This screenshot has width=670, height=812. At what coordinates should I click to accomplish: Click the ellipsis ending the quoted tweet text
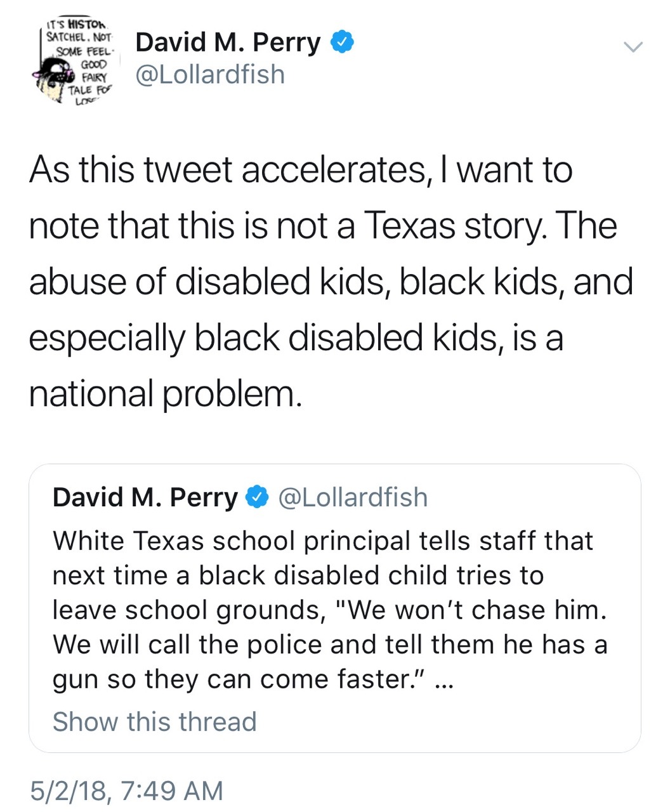pos(447,680)
